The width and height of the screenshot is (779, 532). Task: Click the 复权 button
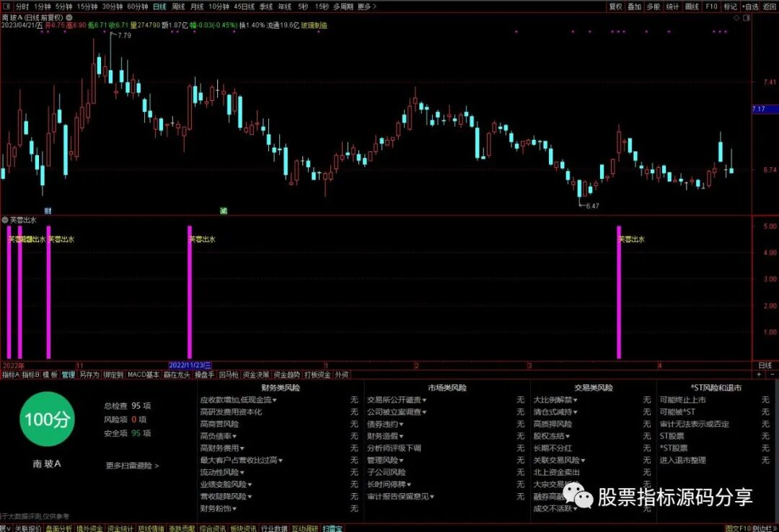click(615, 6)
